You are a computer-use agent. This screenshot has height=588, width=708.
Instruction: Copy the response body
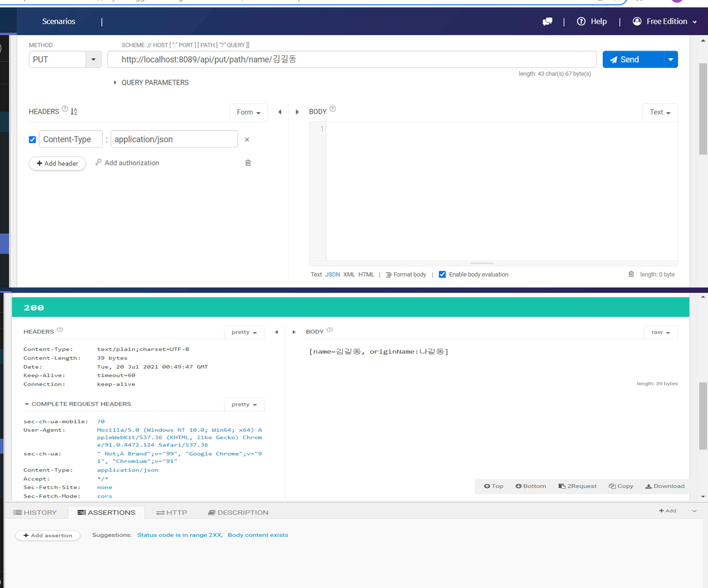621,486
